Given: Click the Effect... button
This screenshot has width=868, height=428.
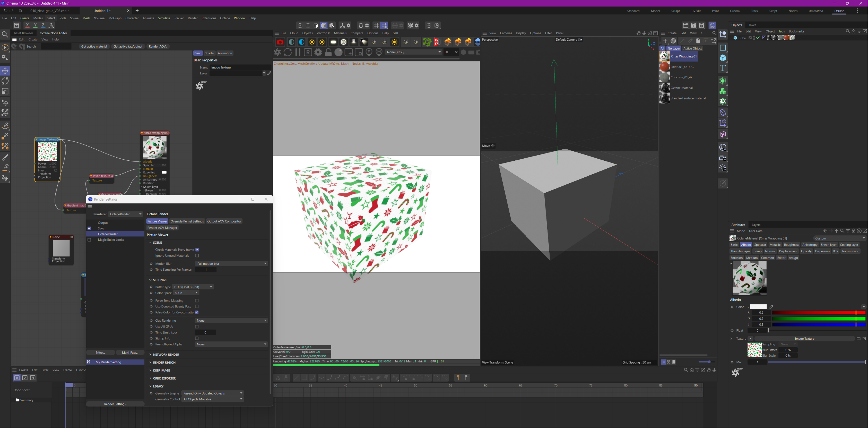Looking at the screenshot, I should click(100, 352).
